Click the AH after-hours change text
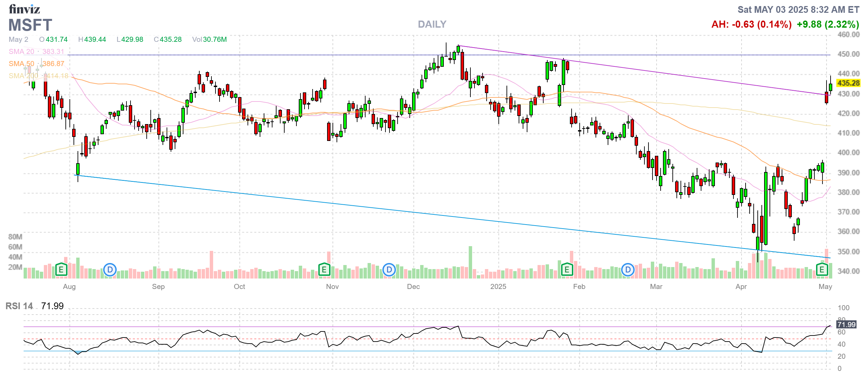This screenshot has width=868, height=379. click(751, 24)
